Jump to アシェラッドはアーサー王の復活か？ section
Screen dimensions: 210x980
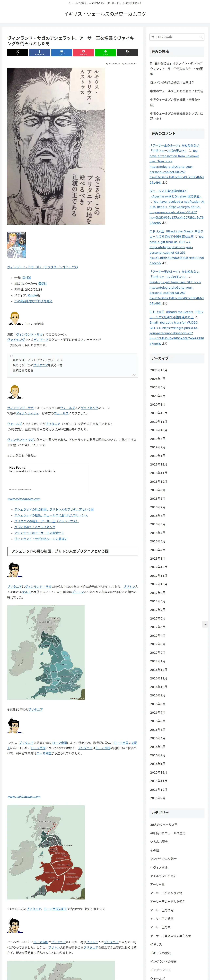[x=39, y=533]
